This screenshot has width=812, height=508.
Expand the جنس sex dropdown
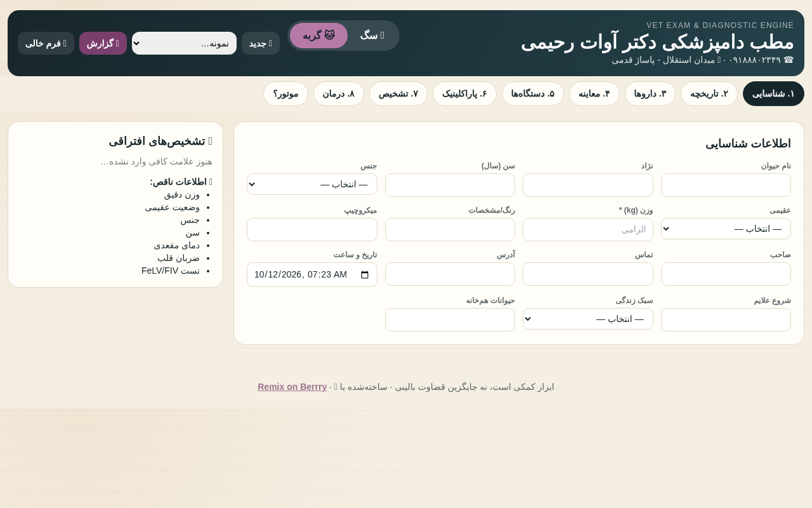(x=312, y=184)
